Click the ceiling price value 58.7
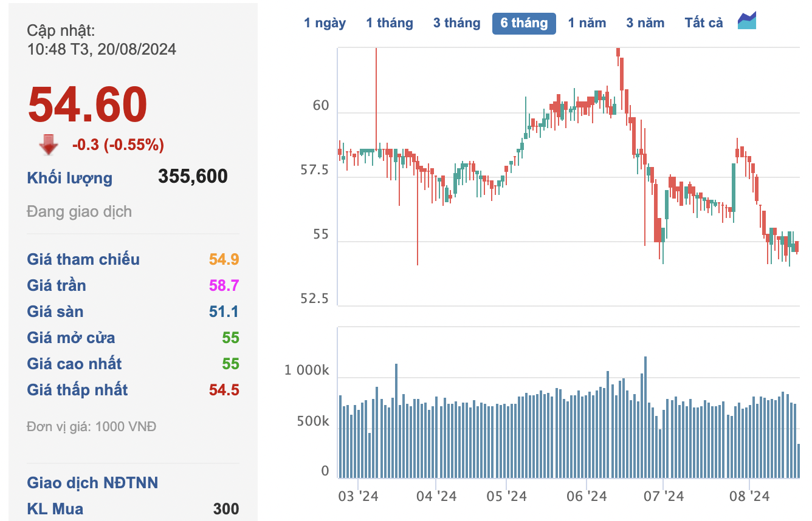The height and width of the screenshot is (521, 812). coord(224,285)
